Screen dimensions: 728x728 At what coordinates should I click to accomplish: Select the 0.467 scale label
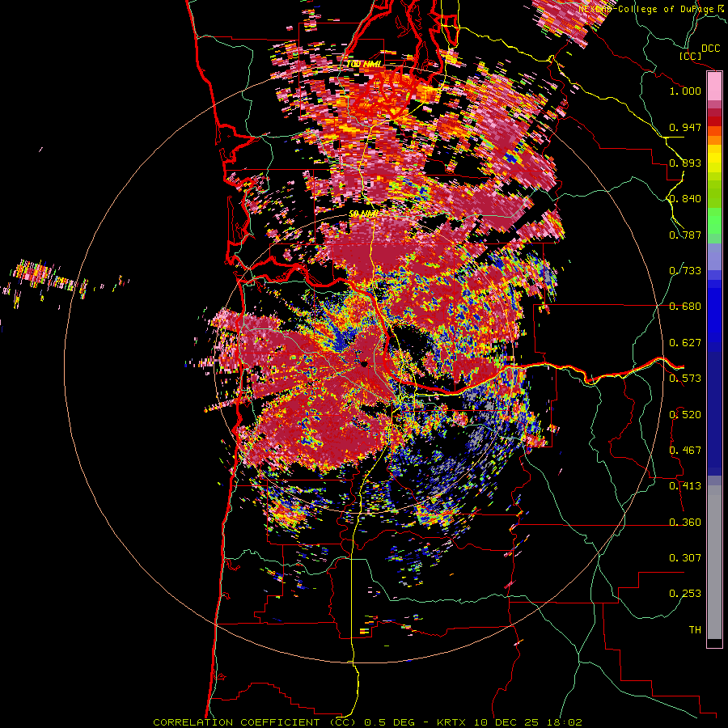685,451
